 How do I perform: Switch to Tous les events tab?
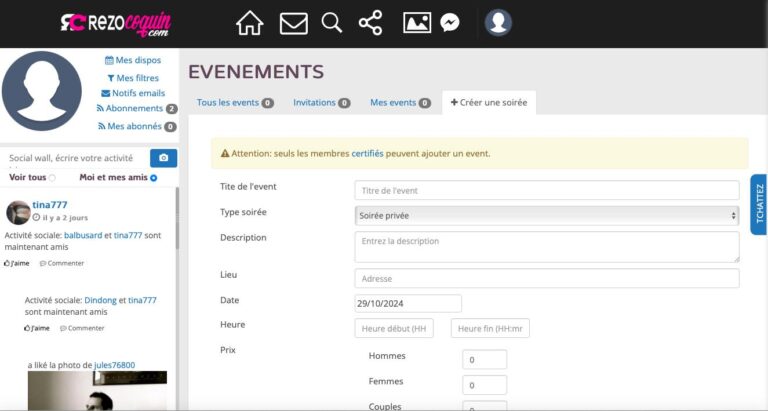tap(235, 102)
